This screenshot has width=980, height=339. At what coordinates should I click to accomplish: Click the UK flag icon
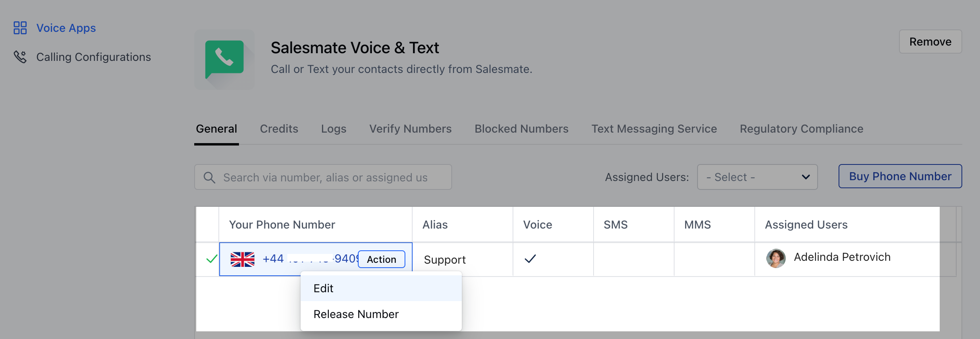(243, 259)
